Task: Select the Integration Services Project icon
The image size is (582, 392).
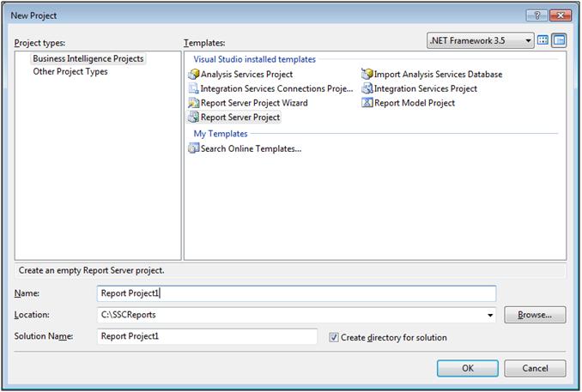Action: (367, 89)
